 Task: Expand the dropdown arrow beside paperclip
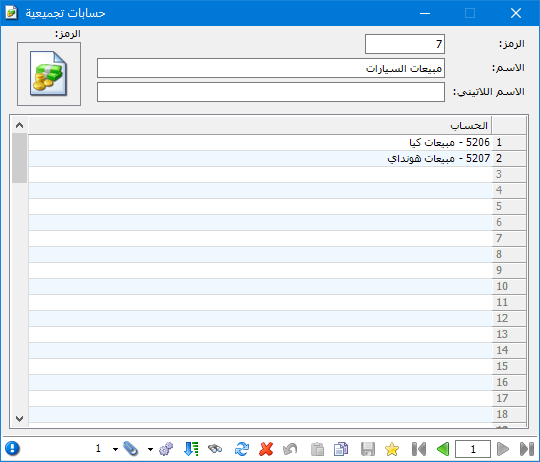[x=115, y=449]
